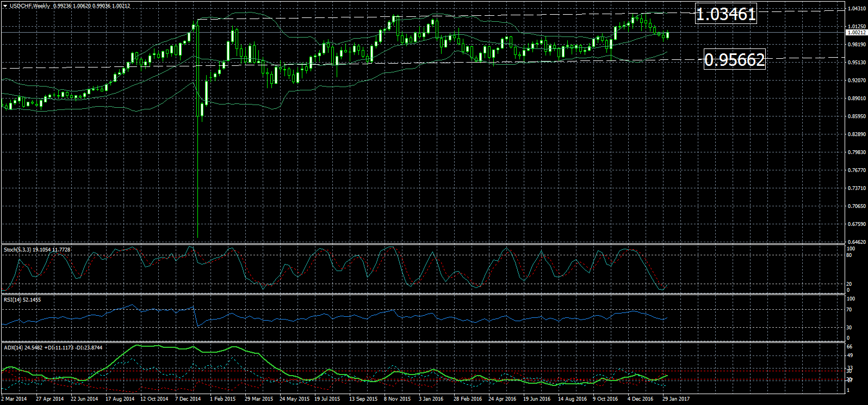Click the 8 Nov 2015 date label
The height and width of the screenshot is (405, 868).
[397, 399]
